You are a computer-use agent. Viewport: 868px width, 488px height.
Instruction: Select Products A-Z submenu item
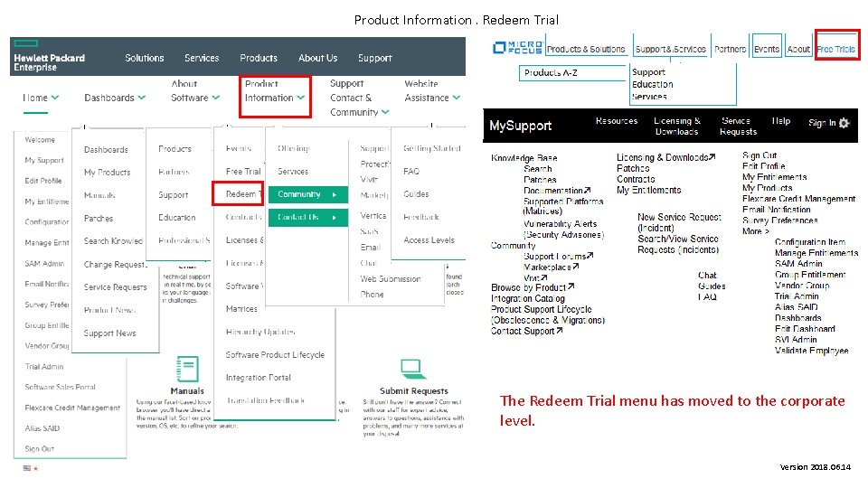[x=551, y=72]
